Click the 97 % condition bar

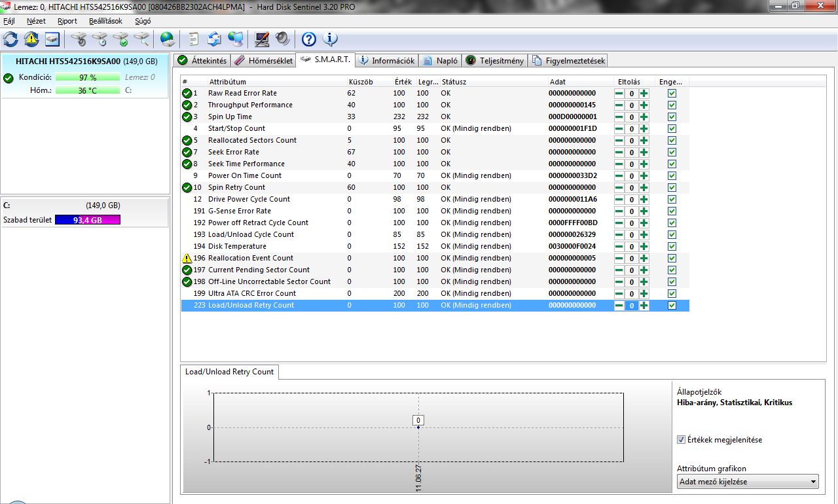88,77
